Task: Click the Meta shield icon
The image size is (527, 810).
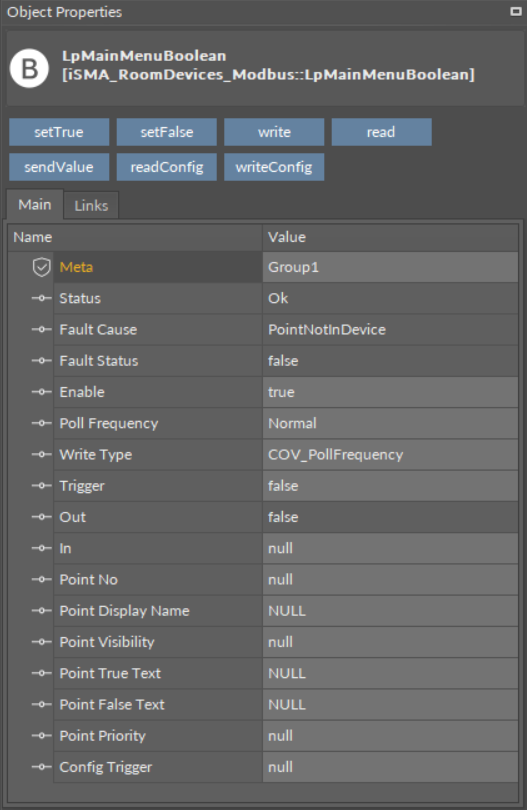Action: coord(41,267)
